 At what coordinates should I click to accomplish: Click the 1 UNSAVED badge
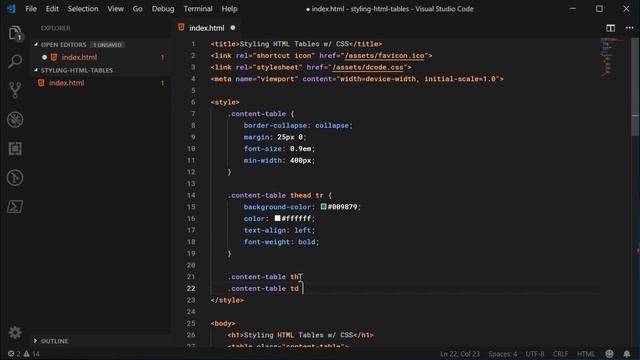[x=107, y=44]
